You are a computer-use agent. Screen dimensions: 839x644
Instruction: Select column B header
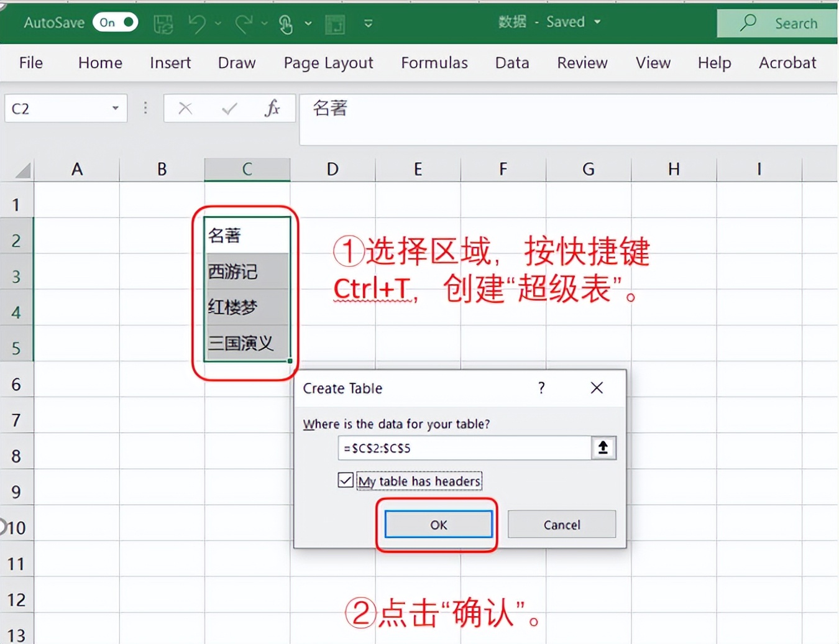point(162,169)
